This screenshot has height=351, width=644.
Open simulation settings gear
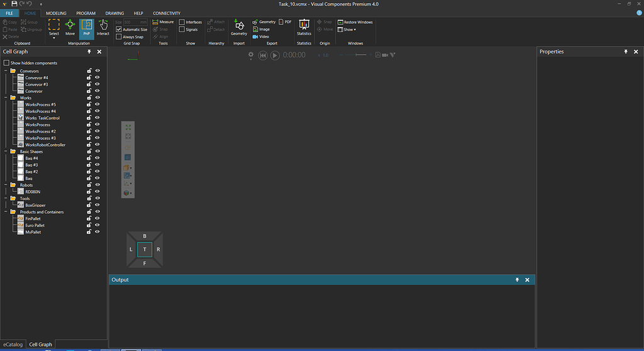tap(251, 55)
